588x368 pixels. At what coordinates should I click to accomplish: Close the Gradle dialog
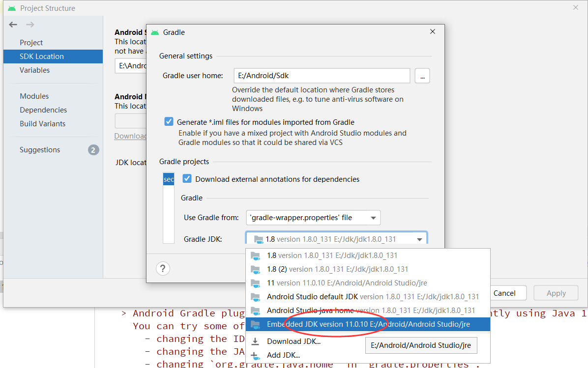(432, 32)
